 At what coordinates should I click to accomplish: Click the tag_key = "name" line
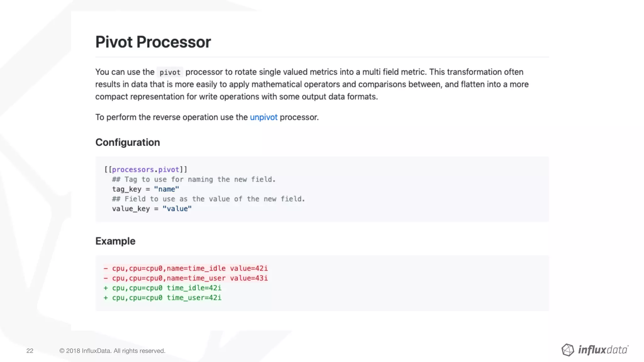point(146,189)
